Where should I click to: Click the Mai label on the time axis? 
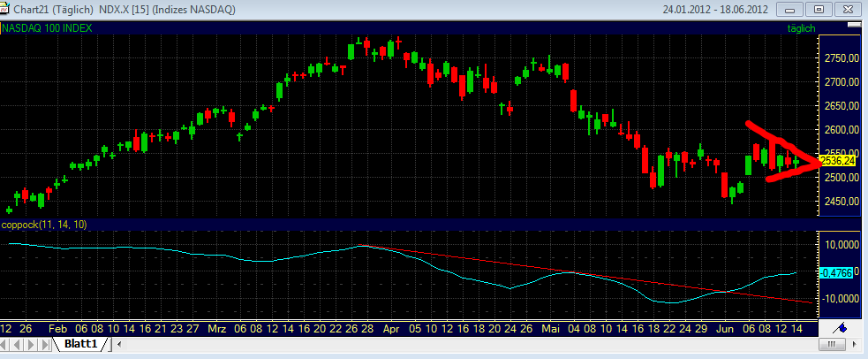point(550,328)
